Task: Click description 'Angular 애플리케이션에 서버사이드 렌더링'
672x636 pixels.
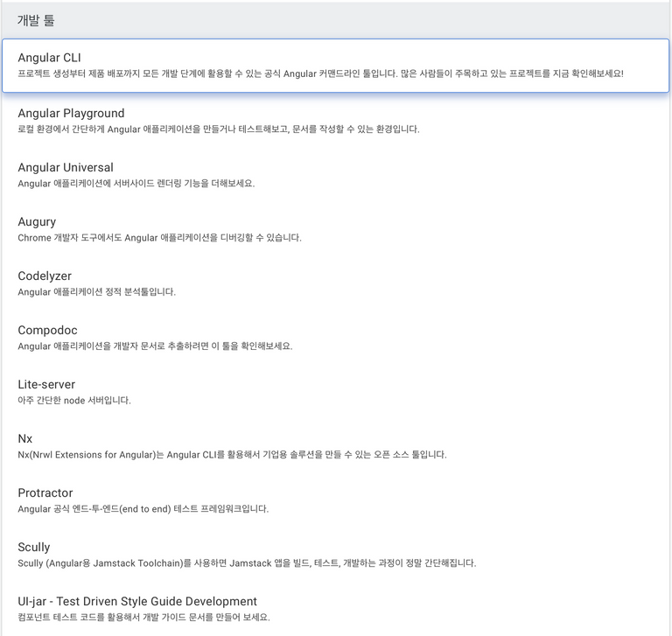Action: [136, 184]
